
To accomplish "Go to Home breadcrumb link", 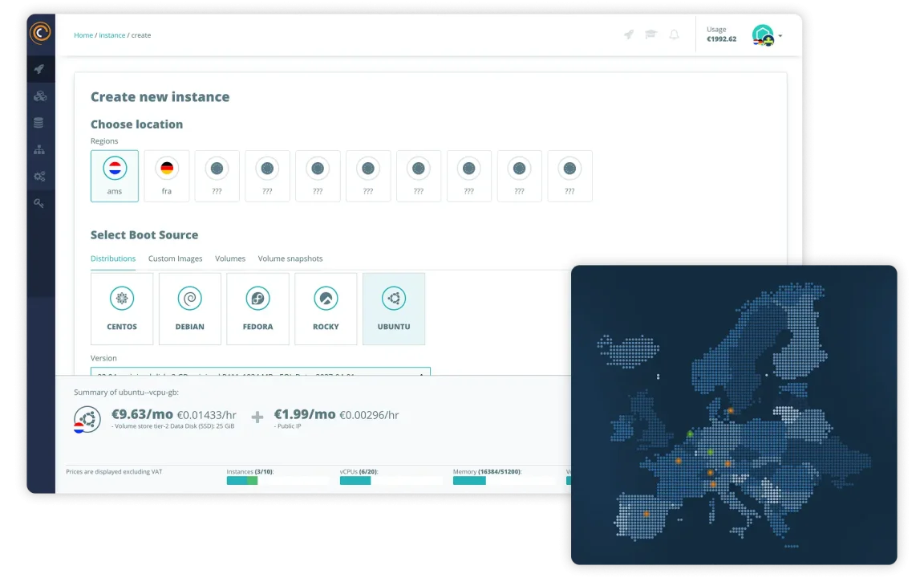I will 83,35.
